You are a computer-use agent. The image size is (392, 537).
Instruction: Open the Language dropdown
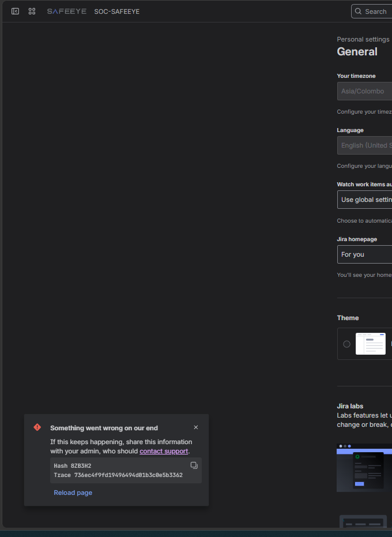(x=364, y=145)
